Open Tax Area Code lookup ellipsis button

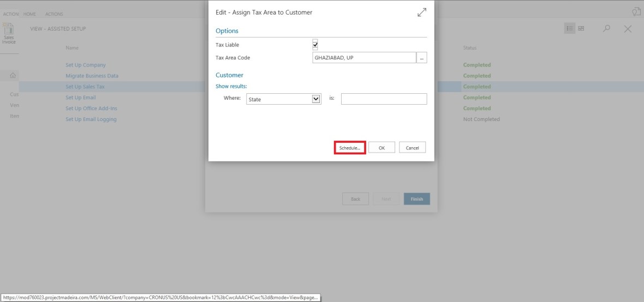pos(421,58)
